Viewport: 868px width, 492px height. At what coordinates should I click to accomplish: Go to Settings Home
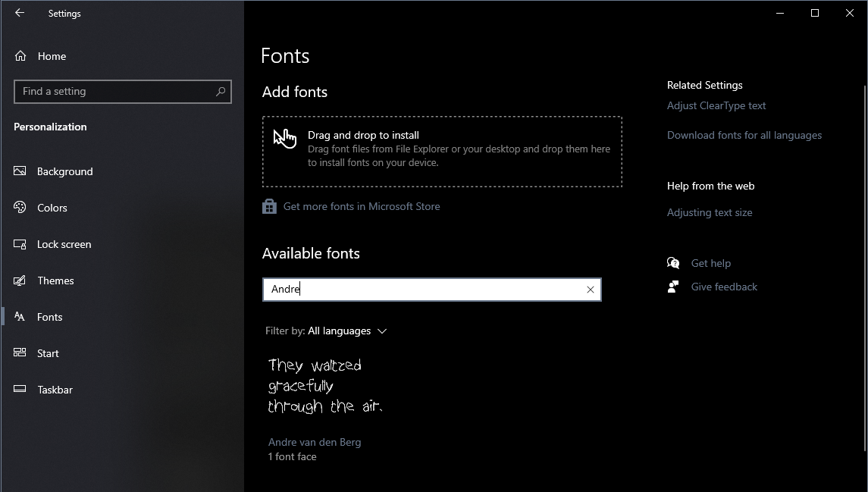(x=52, y=56)
